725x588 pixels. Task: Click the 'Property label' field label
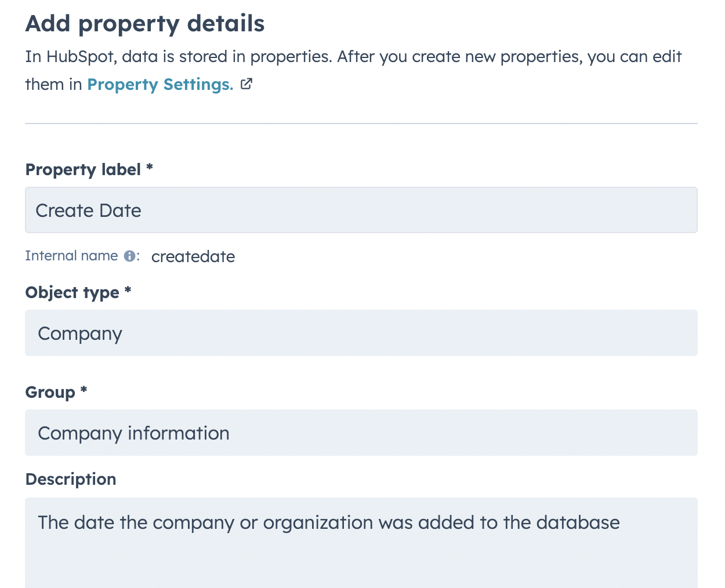(x=83, y=170)
